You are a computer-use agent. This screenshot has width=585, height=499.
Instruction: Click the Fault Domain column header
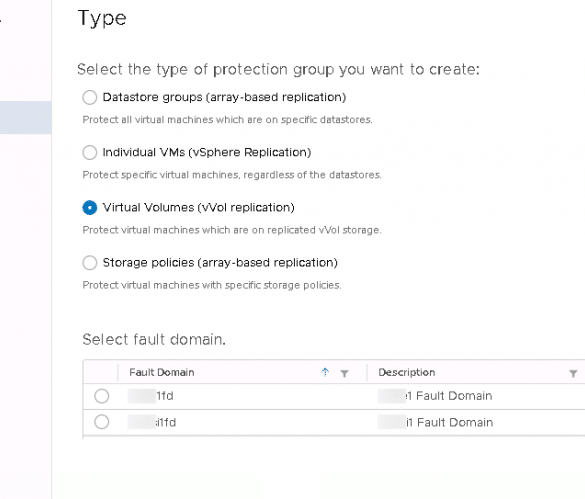(162, 372)
